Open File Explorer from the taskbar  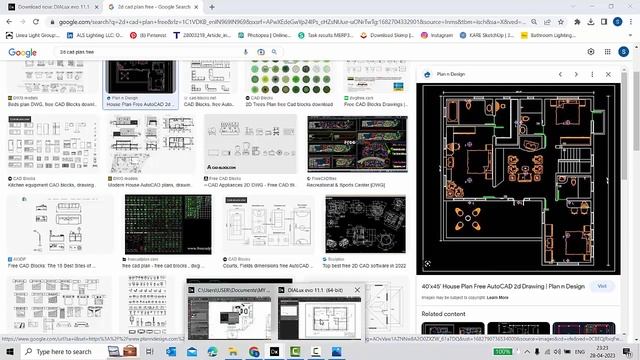pos(233,351)
